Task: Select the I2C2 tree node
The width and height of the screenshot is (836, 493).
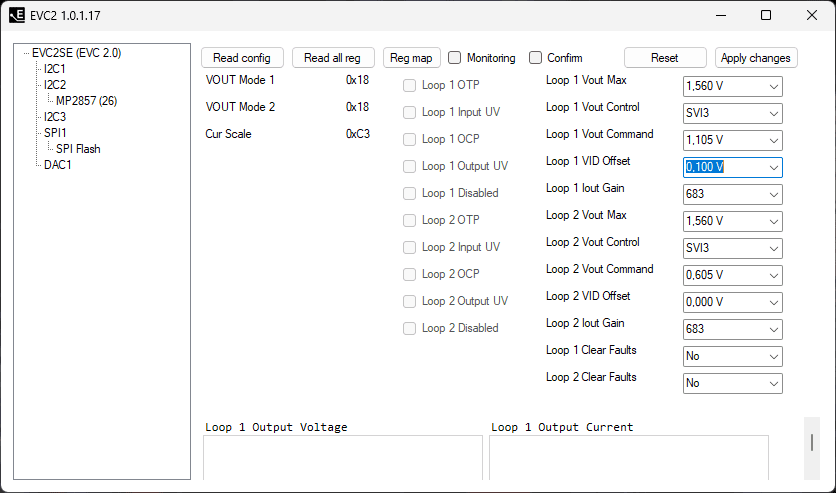Action: 55,85
